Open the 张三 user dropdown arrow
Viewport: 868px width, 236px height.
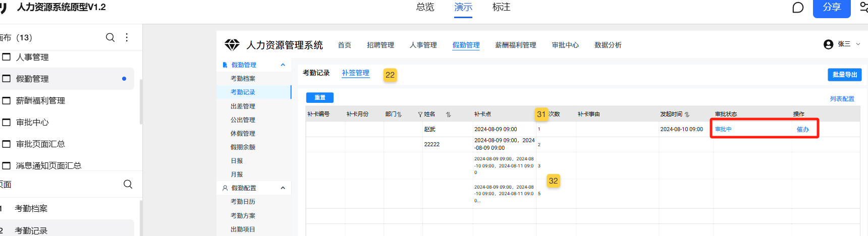click(x=858, y=44)
